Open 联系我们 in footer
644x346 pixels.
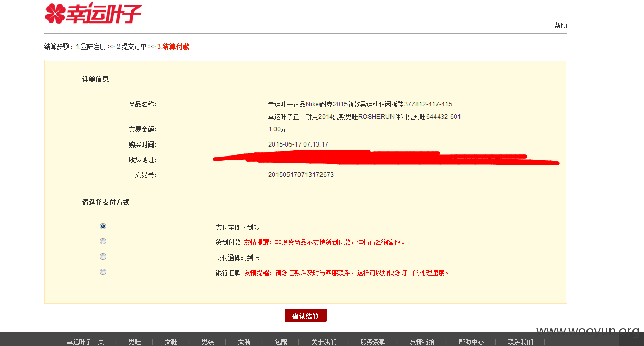[520, 342]
